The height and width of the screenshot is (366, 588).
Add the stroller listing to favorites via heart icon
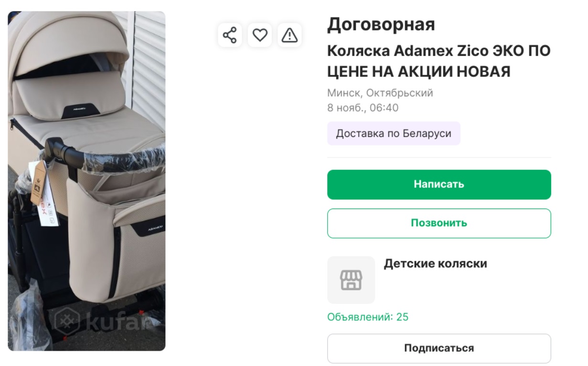pos(259,34)
